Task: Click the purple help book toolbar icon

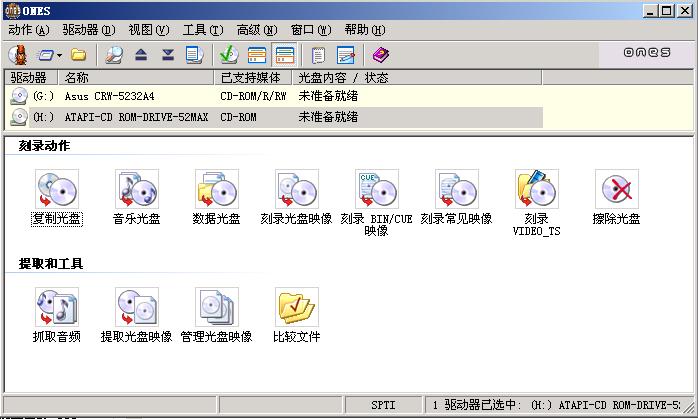Action: click(380, 55)
